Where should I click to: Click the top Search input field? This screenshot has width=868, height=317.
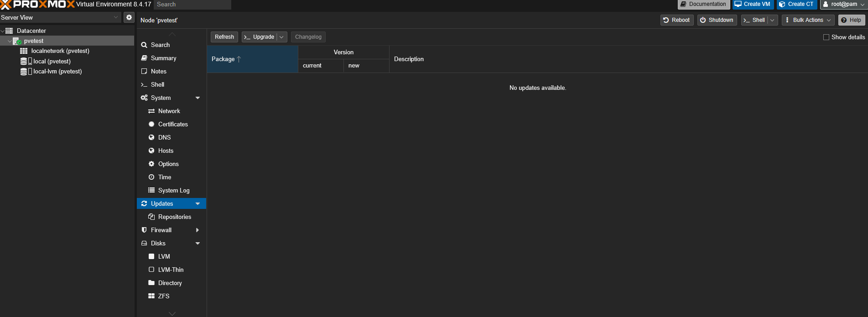(192, 5)
